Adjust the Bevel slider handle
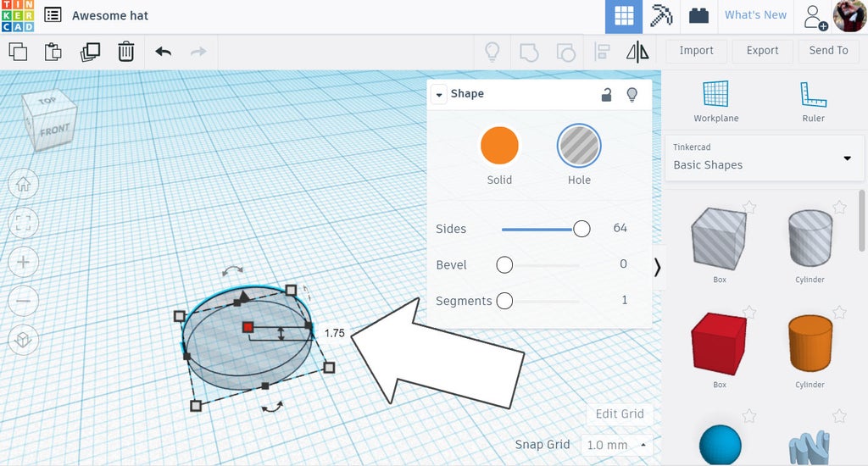This screenshot has height=466, width=868. (504, 265)
